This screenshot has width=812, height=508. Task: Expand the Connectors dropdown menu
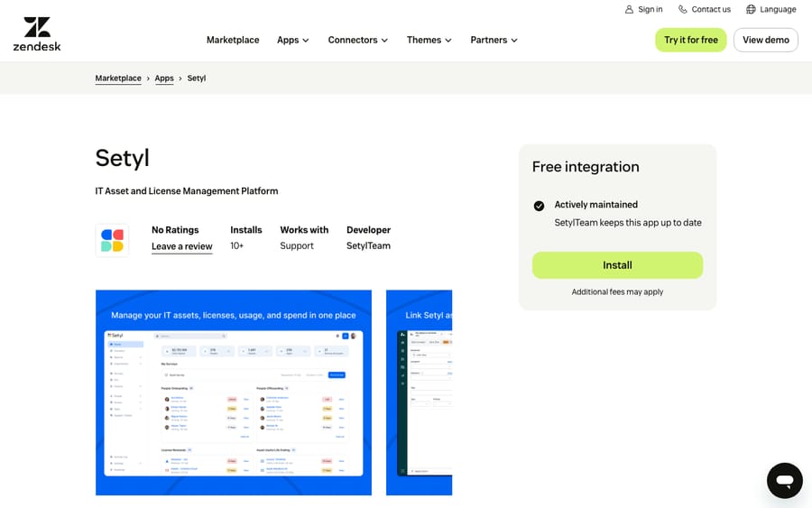(x=358, y=40)
